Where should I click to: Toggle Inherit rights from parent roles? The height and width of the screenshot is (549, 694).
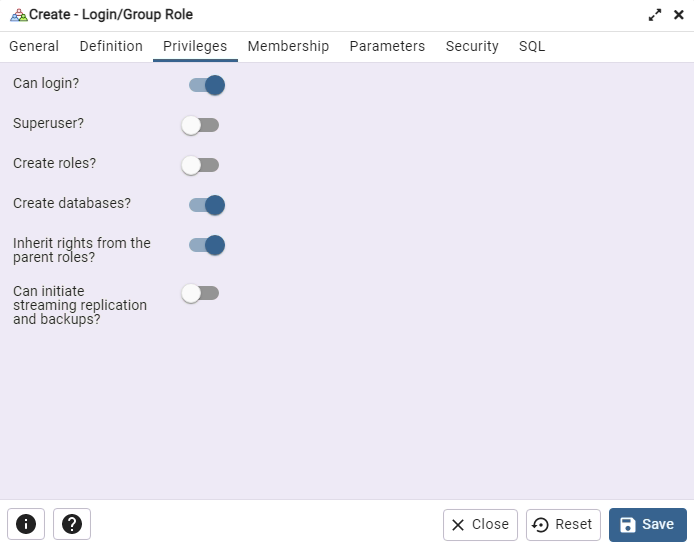click(x=206, y=245)
